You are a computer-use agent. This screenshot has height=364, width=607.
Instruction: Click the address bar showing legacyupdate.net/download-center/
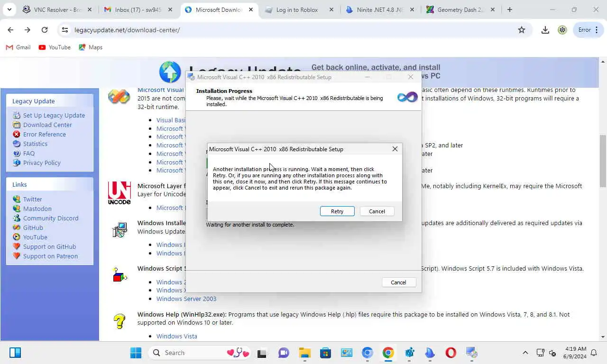coord(293,30)
